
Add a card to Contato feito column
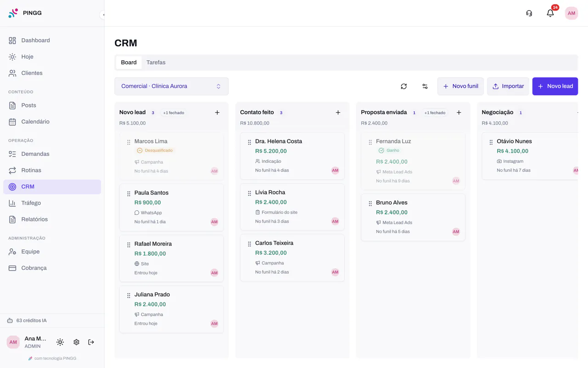[x=338, y=113]
